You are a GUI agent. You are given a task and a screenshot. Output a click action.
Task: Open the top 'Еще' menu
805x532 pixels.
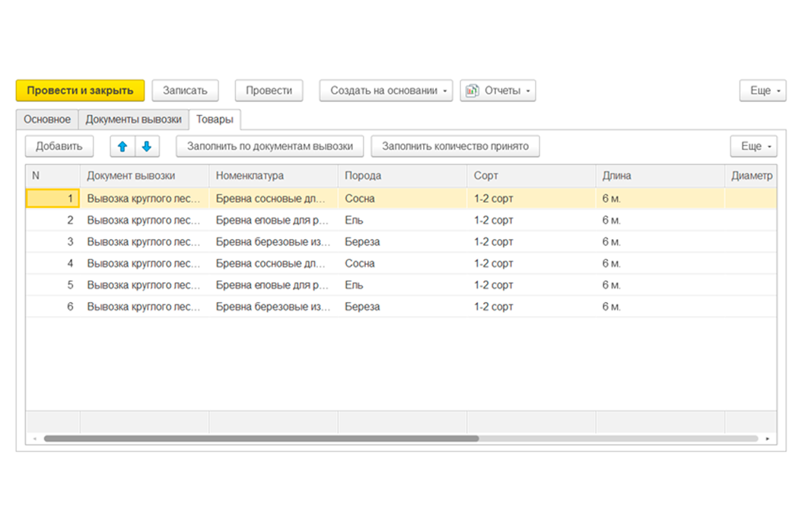coord(763,91)
